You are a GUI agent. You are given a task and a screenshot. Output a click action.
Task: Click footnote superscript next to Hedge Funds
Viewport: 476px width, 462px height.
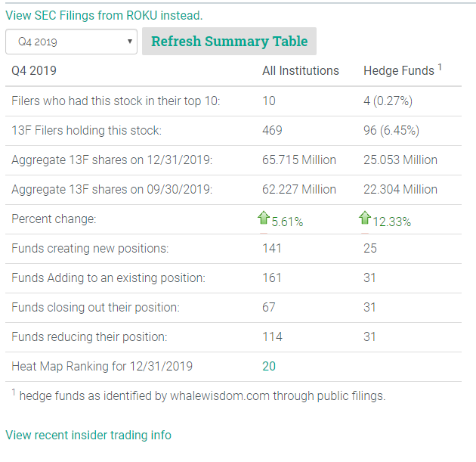(x=440, y=67)
